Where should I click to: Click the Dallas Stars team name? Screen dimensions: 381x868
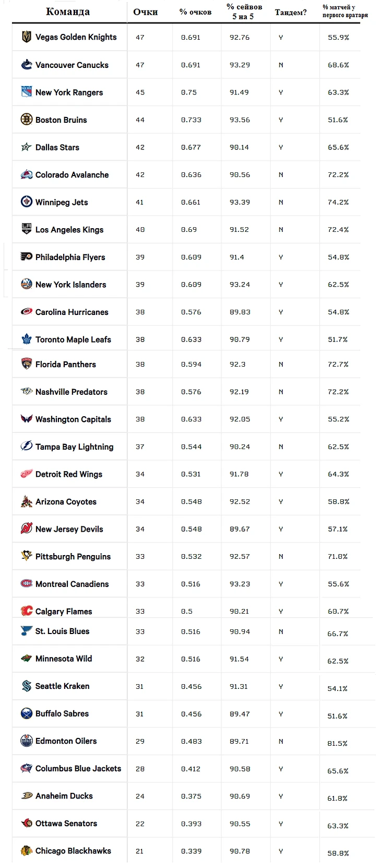[57, 147]
